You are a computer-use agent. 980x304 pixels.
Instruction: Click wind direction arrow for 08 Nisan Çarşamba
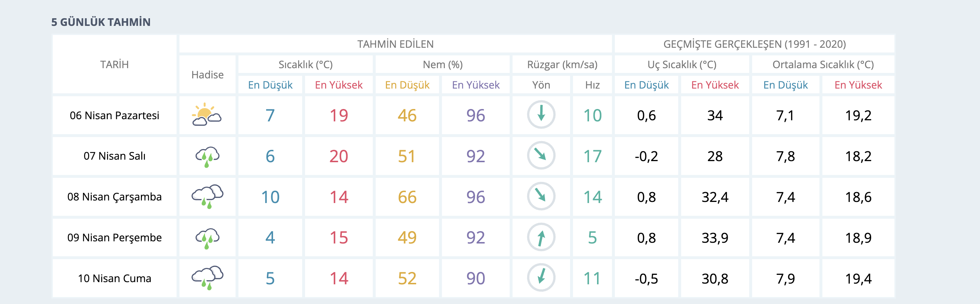[541, 196]
